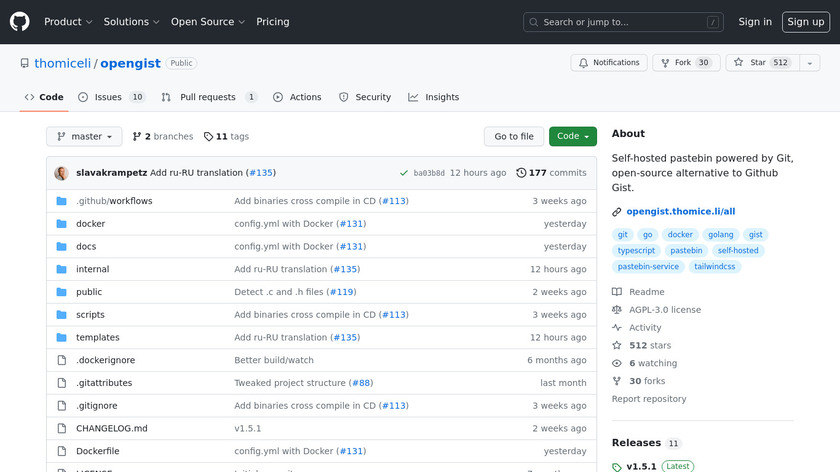The width and height of the screenshot is (840, 472).
Task: Expand the green Code dropdown button
Action: [x=572, y=137]
